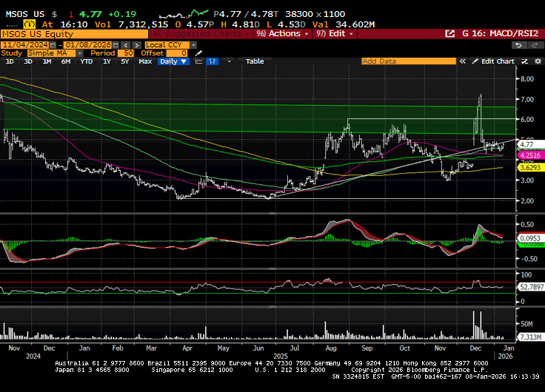This screenshot has width=545, height=392.
Task: Open the Edit menu
Action: [x=335, y=34]
